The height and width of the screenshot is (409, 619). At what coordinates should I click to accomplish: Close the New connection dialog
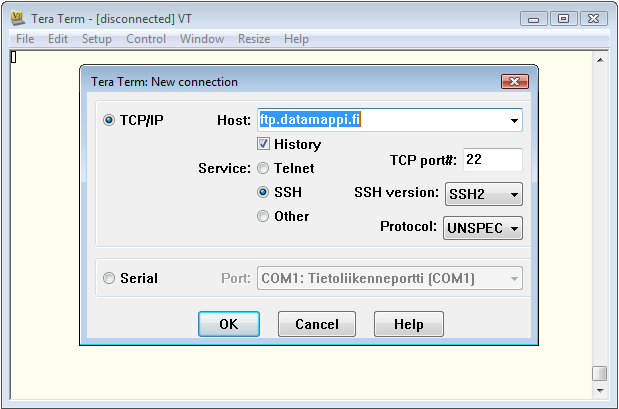point(515,82)
